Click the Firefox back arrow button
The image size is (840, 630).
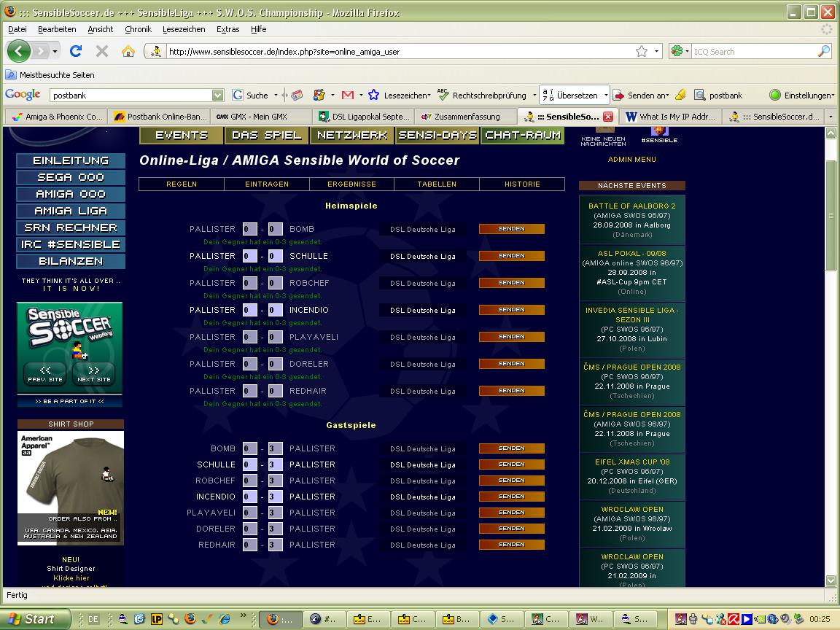coord(19,51)
